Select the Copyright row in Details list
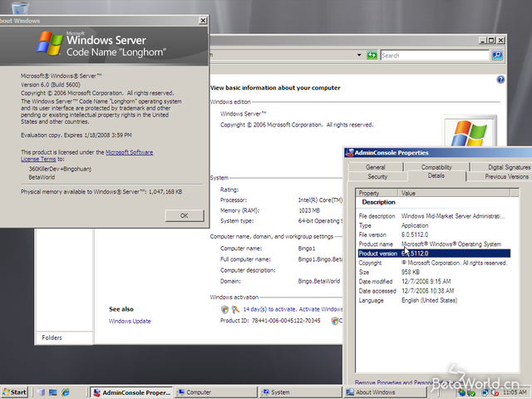The height and width of the screenshot is (399, 532). 434,263
